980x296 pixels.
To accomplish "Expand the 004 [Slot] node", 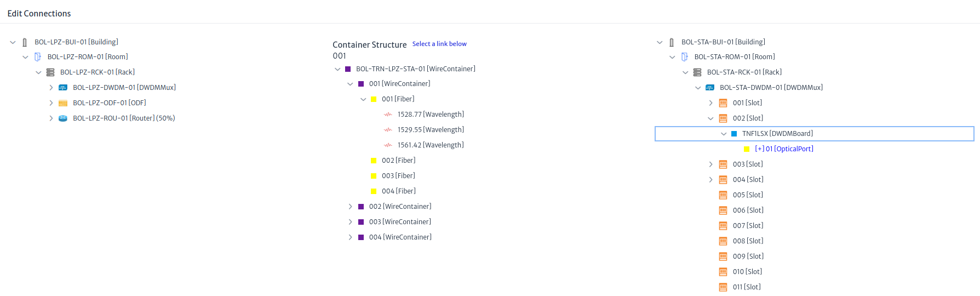I will point(710,180).
